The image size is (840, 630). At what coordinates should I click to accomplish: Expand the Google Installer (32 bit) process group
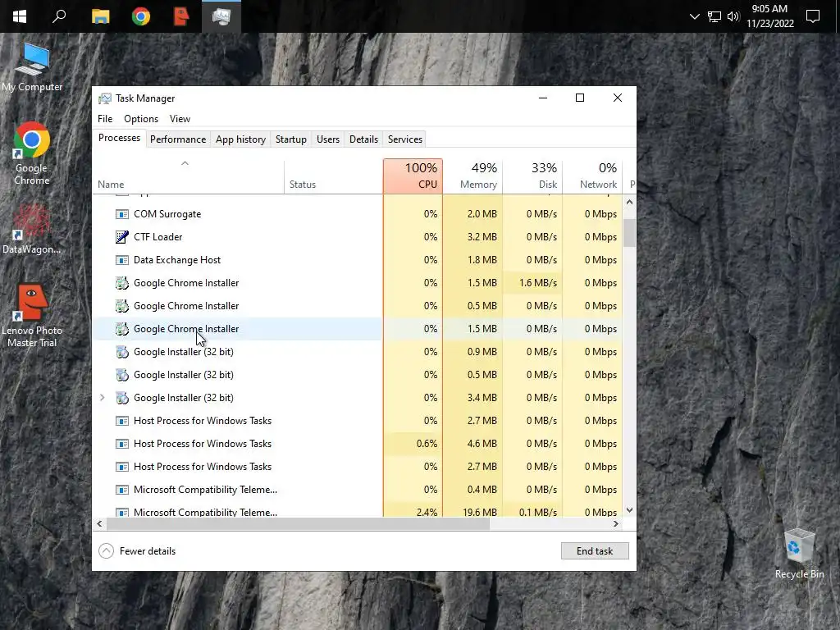pyautogui.click(x=103, y=398)
